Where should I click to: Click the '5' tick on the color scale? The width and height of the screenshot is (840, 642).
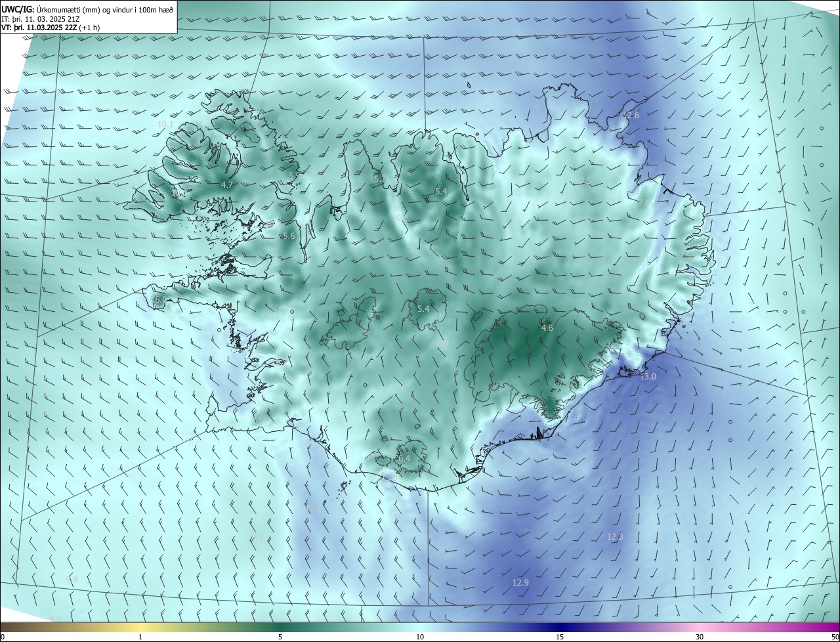[x=280, y=637]
